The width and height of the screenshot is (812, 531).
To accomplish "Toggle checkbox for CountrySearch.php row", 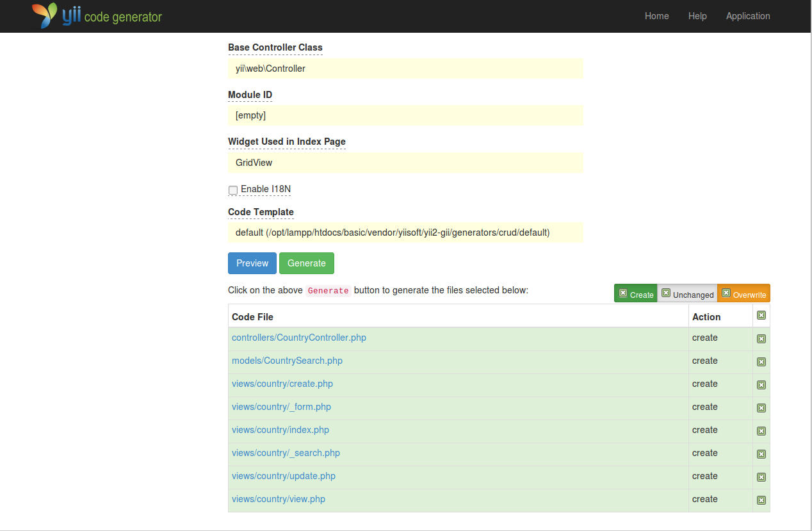I will (761, 362).
